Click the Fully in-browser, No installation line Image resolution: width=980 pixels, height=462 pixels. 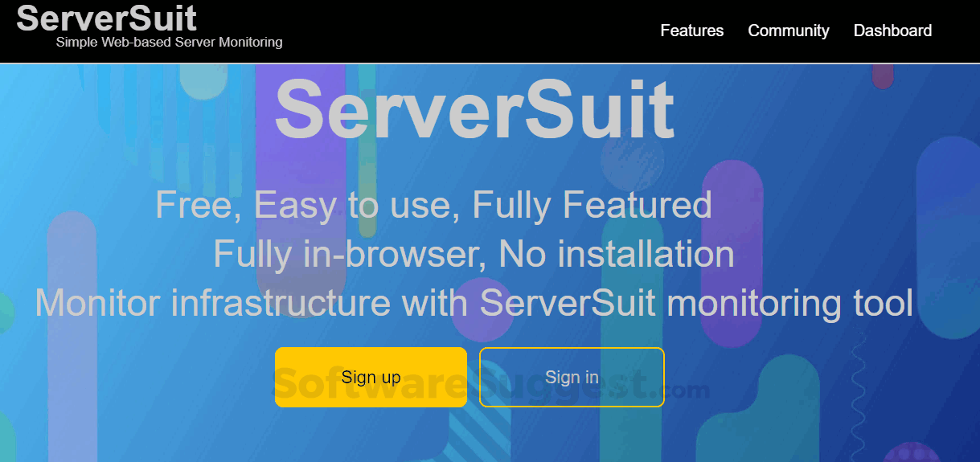474,254
